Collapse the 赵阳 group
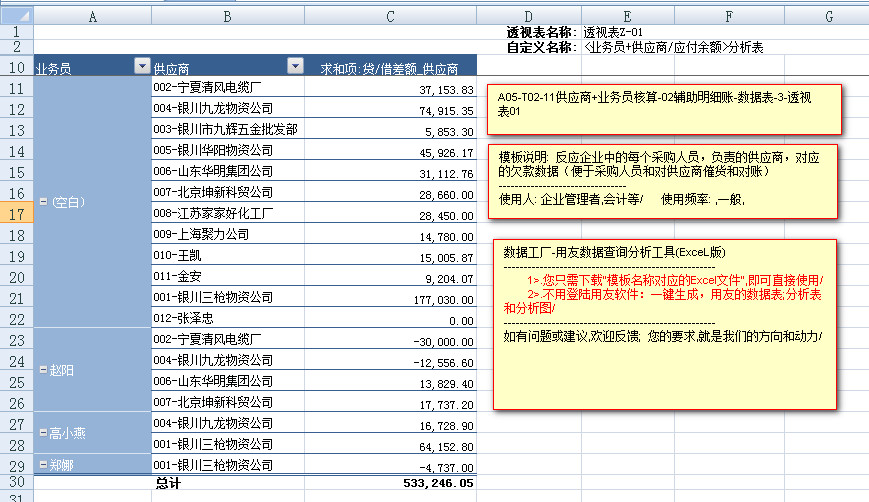The height and width of the screenshot is (502, 869). tap(42, 370)
